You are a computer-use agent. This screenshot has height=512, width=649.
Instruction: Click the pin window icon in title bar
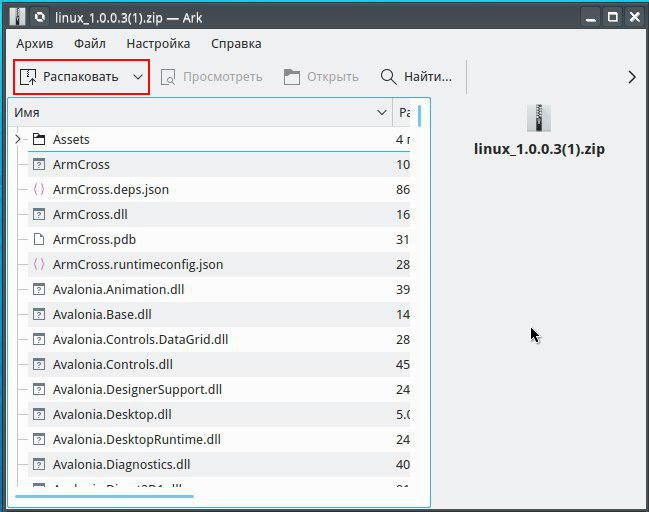[40, 17]
